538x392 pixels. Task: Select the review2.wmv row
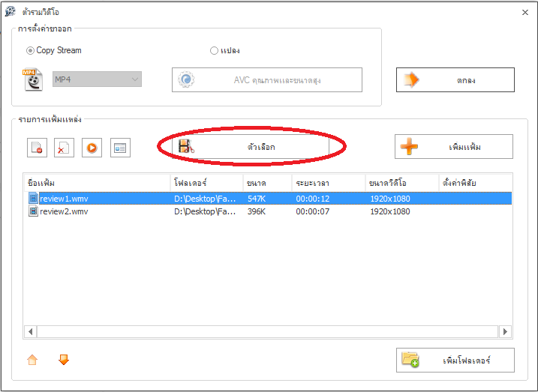(268, 211)
